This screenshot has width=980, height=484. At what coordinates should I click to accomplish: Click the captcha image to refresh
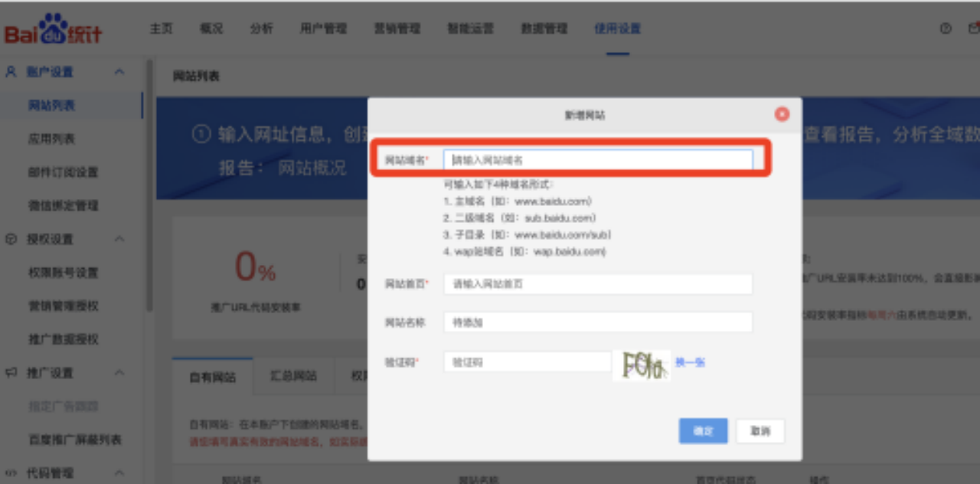pos(642,365)
